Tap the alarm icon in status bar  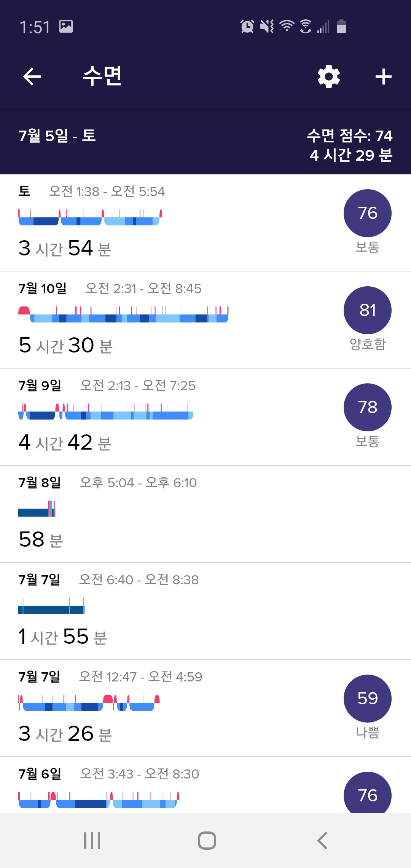point(247,27)
